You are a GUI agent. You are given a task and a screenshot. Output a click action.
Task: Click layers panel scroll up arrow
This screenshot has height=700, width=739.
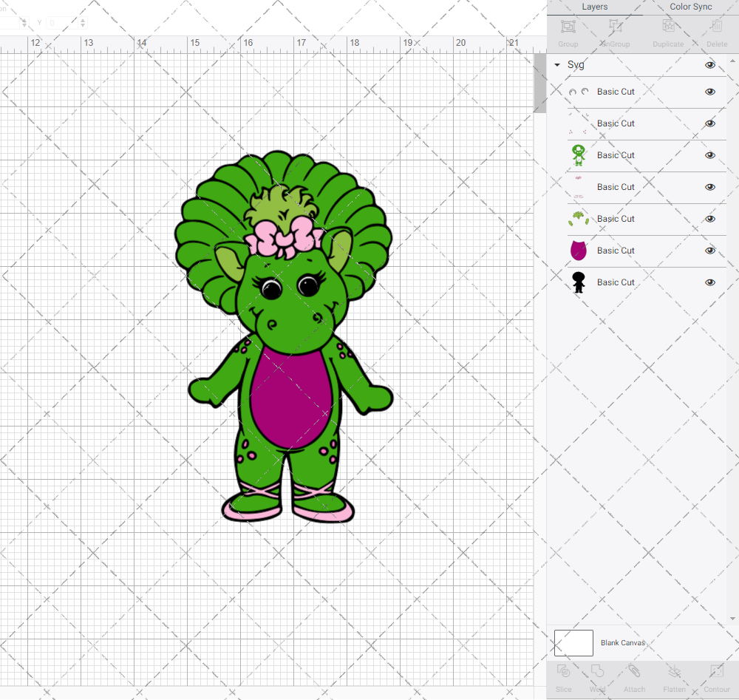[732, 61]
